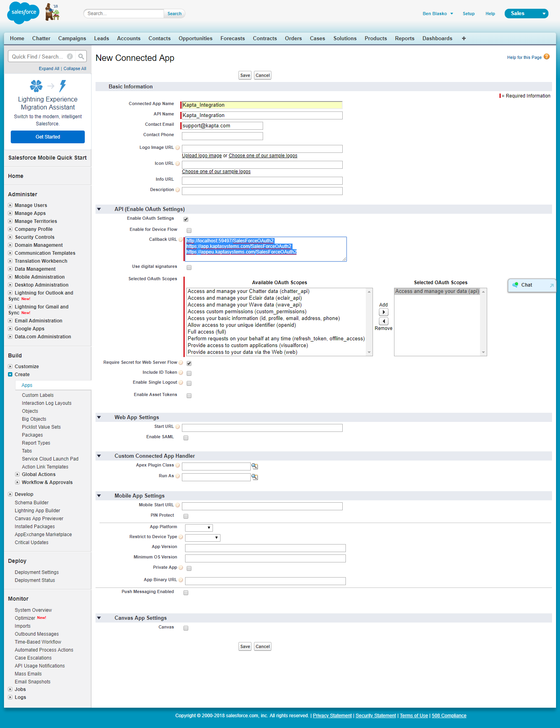Click the Mobile Start URL help bubble
Screen dimensions: 560x728
pyautogui.click(x=178, y=506)
